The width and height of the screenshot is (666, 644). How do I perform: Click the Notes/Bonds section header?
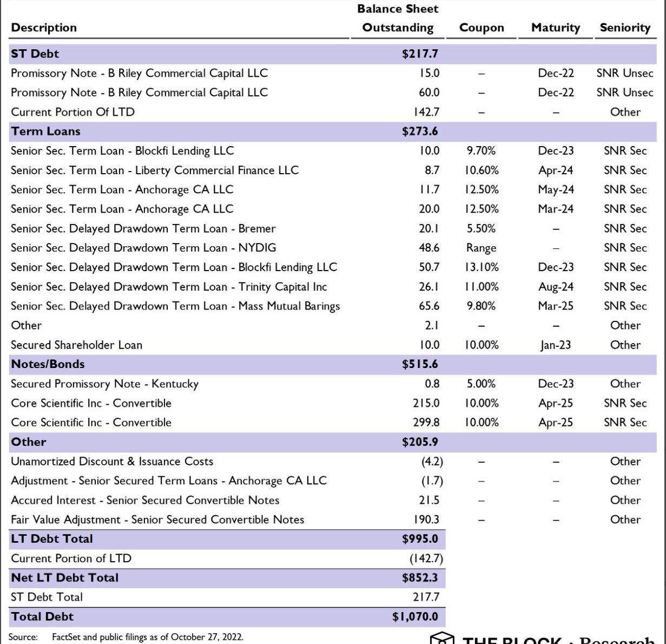pyautogui.click(x=48, y=364)
